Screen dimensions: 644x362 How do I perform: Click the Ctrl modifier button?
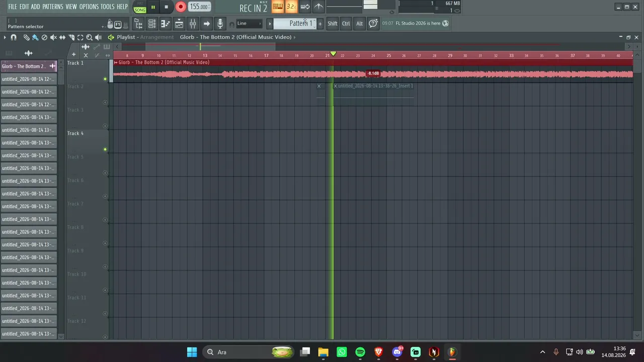(x=346, y=24)
